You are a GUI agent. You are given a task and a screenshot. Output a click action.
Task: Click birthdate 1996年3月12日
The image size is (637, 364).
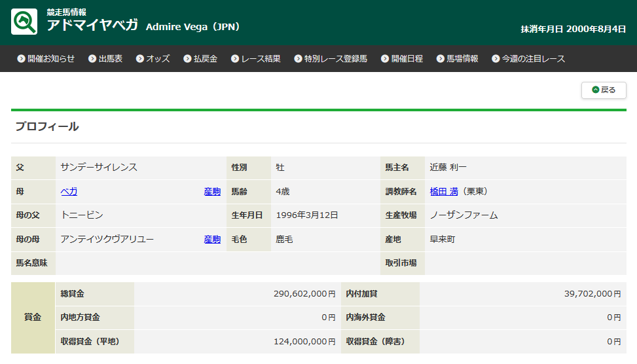[x=307, y=215]
